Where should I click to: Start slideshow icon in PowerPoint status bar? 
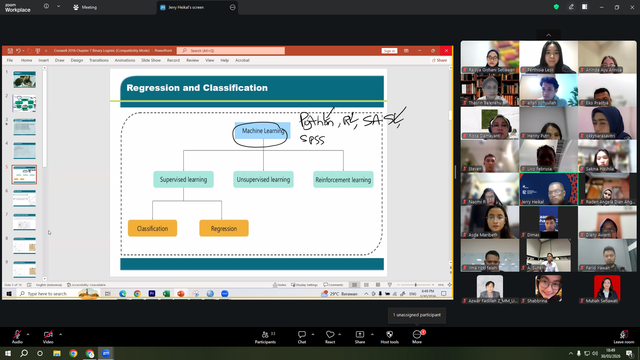pyautogui.click(x=390, y=285)
